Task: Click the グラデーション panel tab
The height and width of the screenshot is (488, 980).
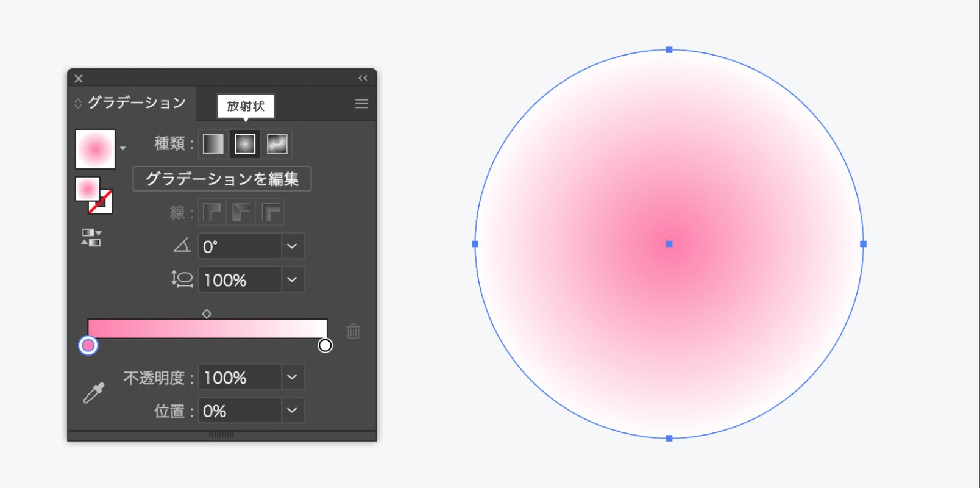Action: point(136,102)
